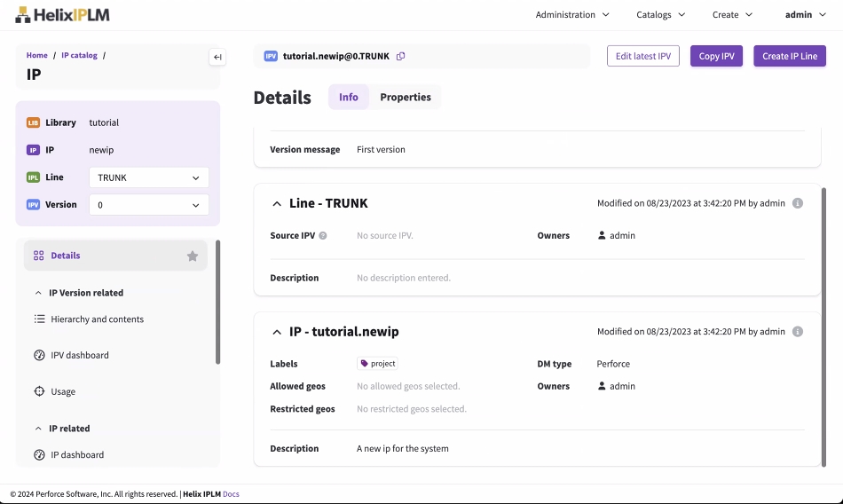Click the Source IPV help icon
Viewport: 843px width, 504px height.
[323, 236]
